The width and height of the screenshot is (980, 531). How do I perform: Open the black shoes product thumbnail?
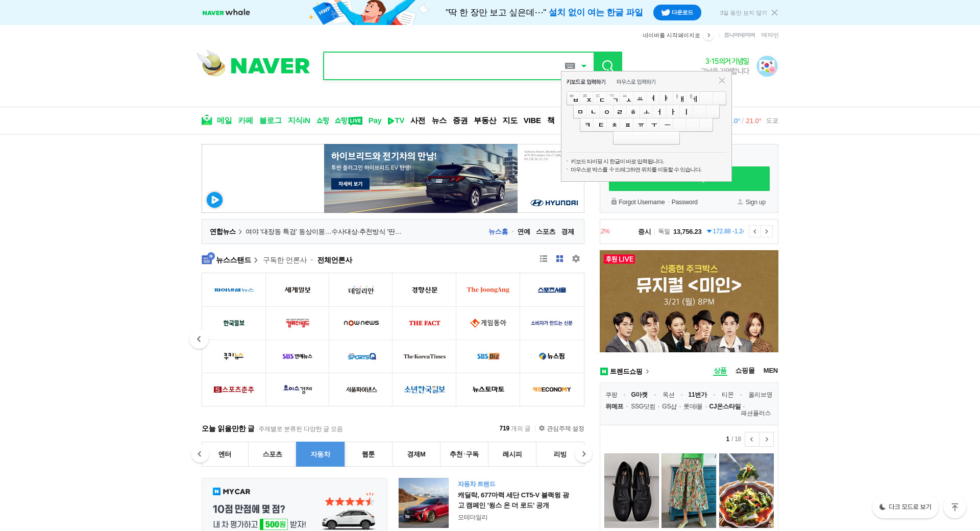click(631, 491)
